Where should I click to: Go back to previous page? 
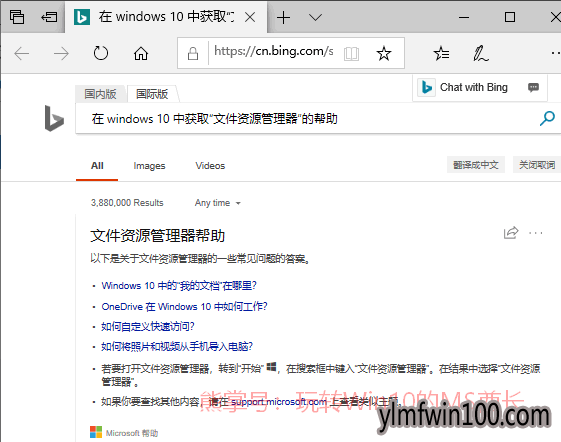[21, 54]
